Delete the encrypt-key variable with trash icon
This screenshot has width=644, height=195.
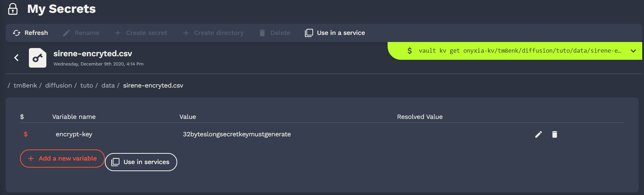554,134
